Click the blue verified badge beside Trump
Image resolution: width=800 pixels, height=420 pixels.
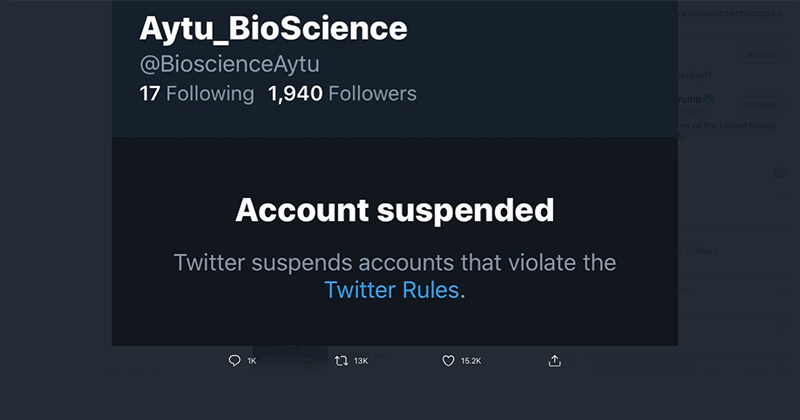coord(708,100)
